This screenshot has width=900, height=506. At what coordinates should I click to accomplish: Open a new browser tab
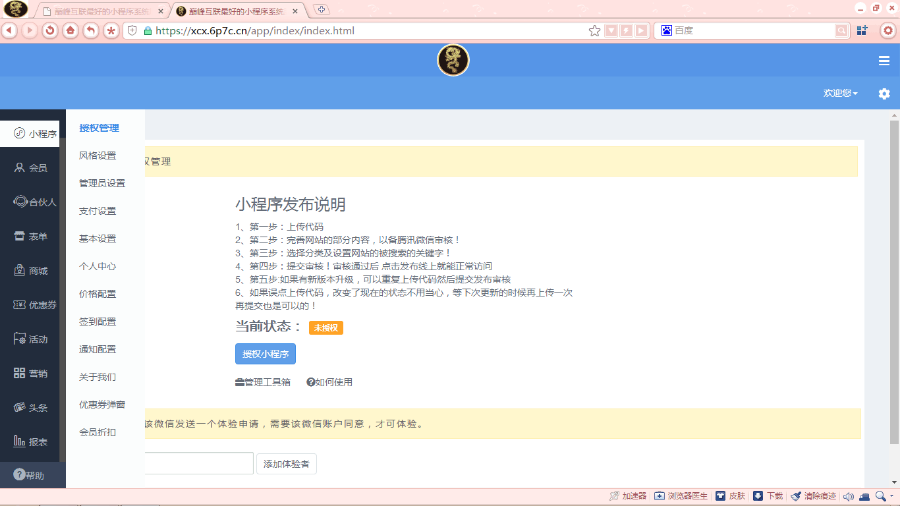point(321,10)
